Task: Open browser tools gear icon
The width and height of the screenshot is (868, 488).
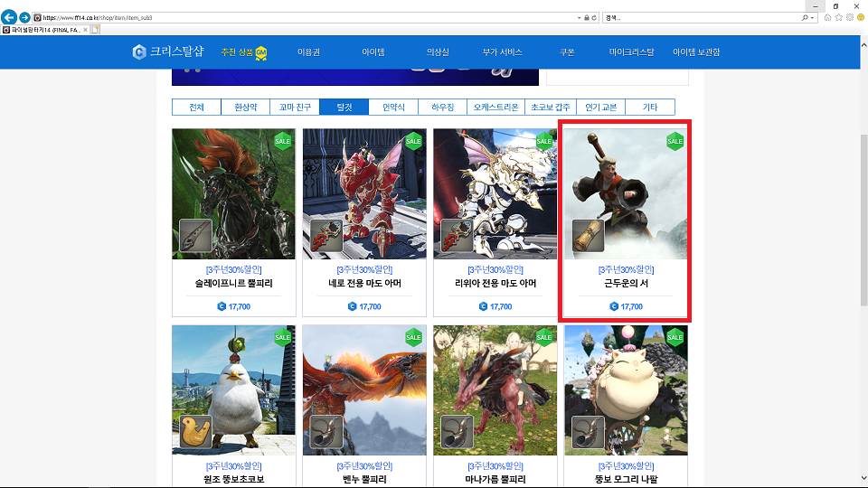Action: pos(850,18)
